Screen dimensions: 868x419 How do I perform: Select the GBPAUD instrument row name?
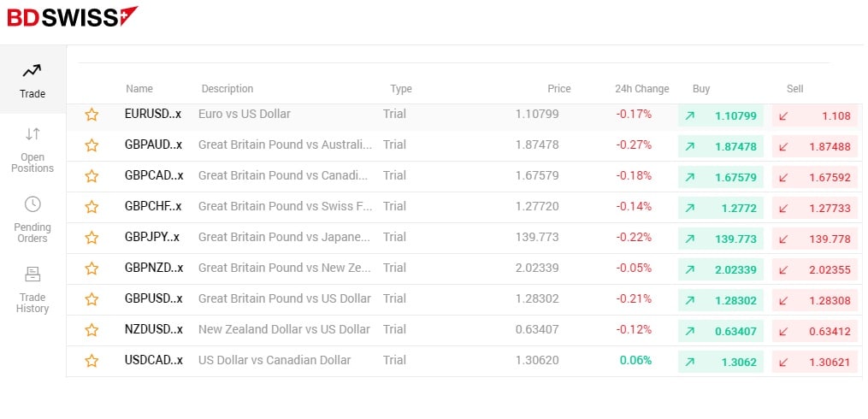coord(153,145)
